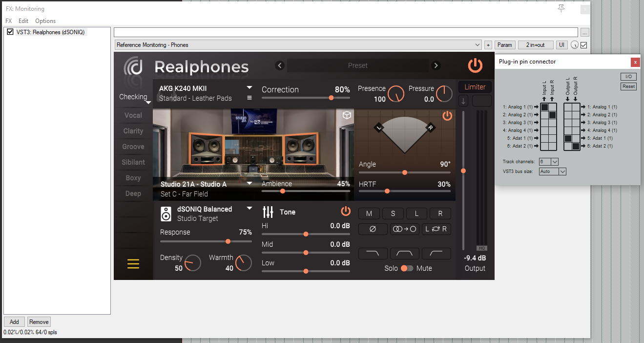
Task: Click the Pressure knob
Action: [444, 94]
